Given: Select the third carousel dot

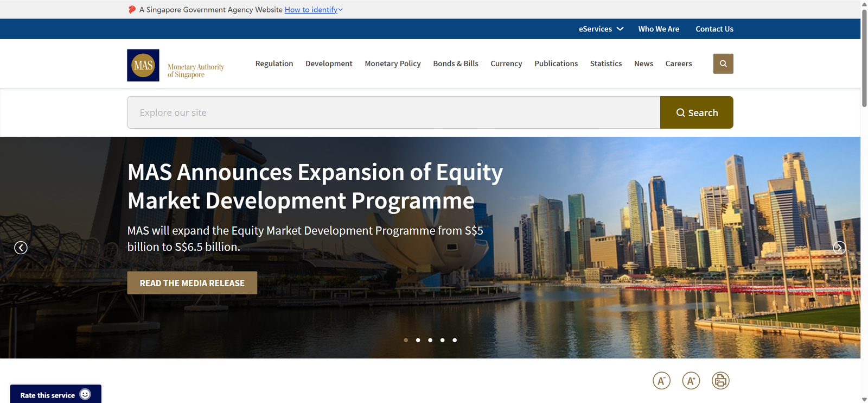Looking at the screenshot, I should pos(430,340).
